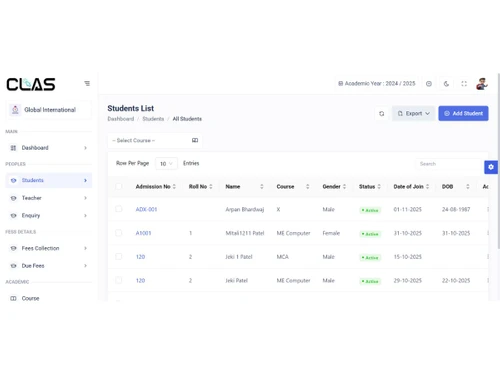Click the ME Computer cell in Mitali1211 row
Screen dimensions: 500x375
[x=293, y=233]
